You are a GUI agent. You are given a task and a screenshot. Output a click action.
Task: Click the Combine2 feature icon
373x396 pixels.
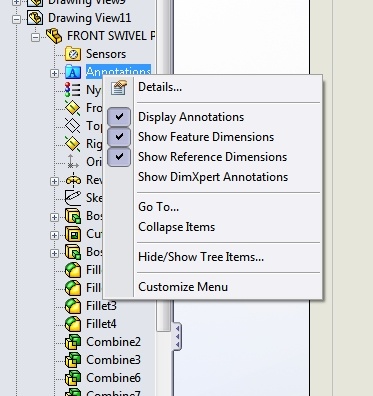point(73,342)
